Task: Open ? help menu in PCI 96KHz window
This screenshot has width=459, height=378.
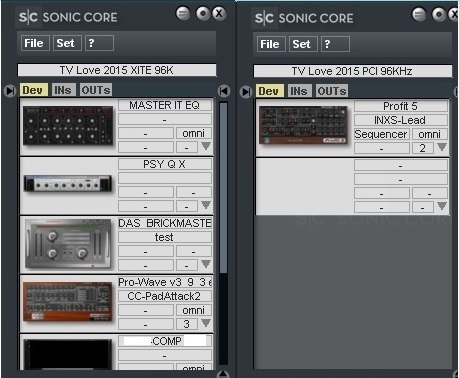Action: click(x=335, y=44)
